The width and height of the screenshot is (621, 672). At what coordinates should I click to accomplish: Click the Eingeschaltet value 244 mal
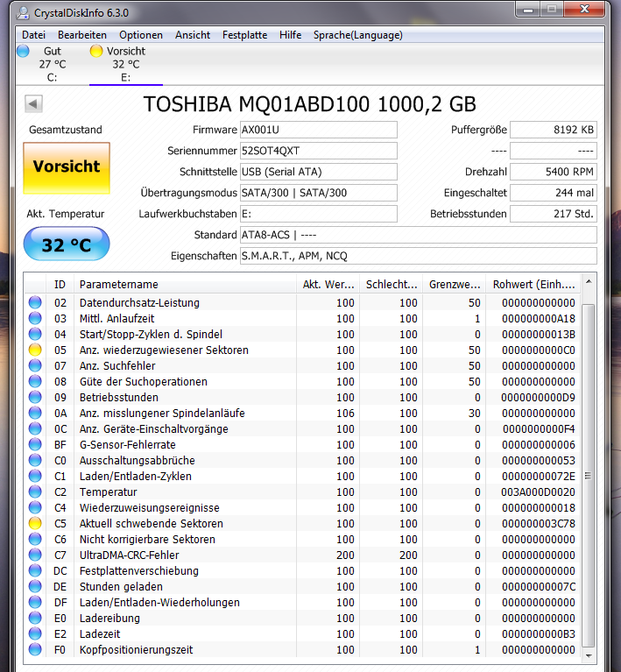(554, 193)
